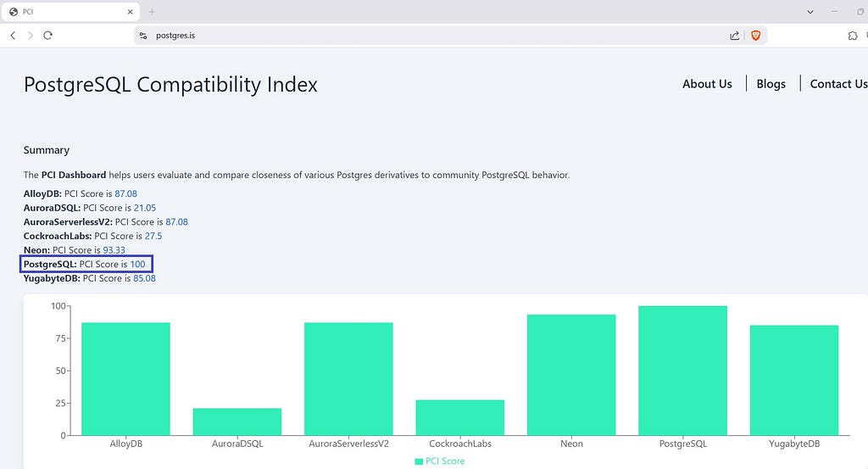The height and width of the screenshot is (469, 868).
Task: Open the extensions puzzle icon
Action: pyautogui.click(x=853, y=36)
